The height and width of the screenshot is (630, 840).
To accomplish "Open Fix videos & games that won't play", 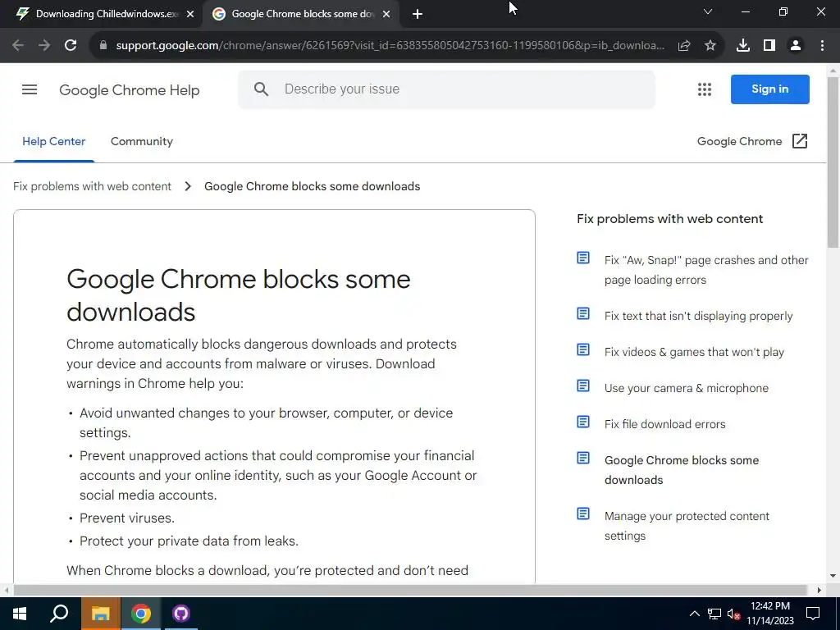I will pos(694,352).
